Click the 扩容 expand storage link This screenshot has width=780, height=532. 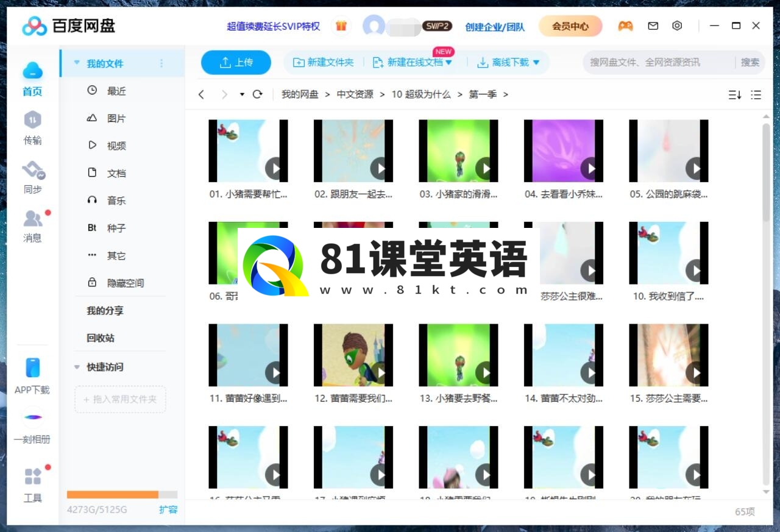tap(168, 509)
